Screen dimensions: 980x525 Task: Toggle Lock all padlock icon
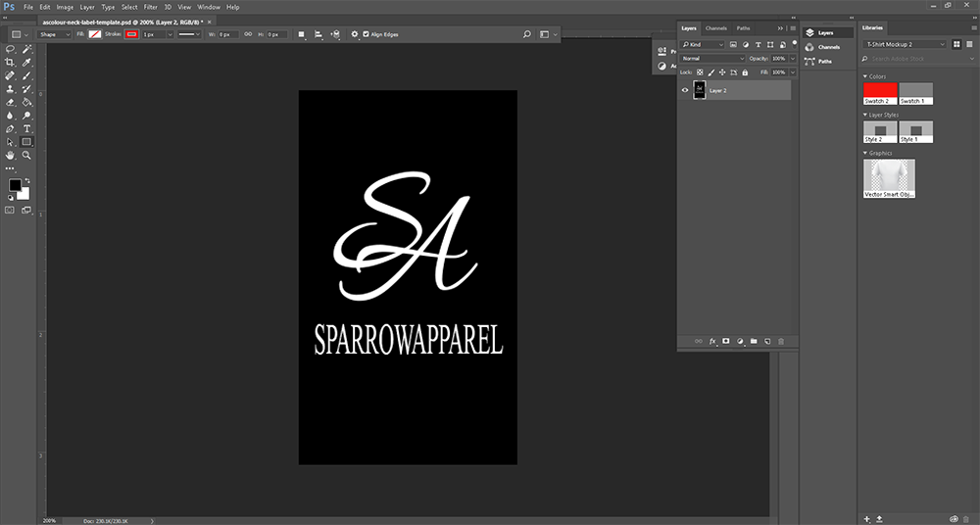coord(745,72)
